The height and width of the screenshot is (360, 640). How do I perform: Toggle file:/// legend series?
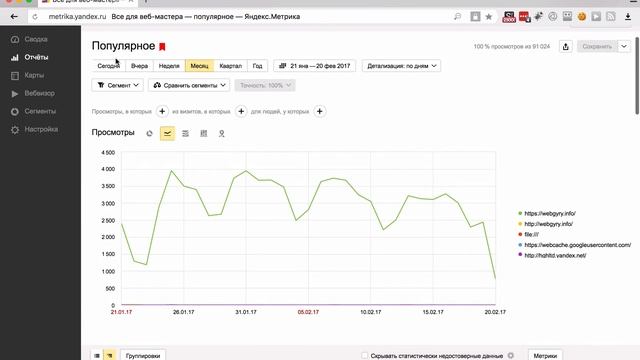coord(529,234)
